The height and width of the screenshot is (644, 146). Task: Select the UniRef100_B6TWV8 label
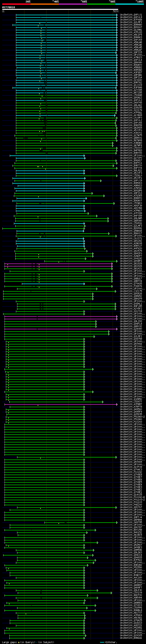coord(131,140)
